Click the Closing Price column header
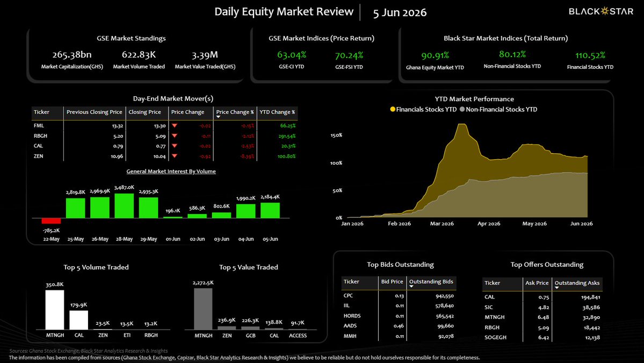644x363 pixels. tap(144, 112)
